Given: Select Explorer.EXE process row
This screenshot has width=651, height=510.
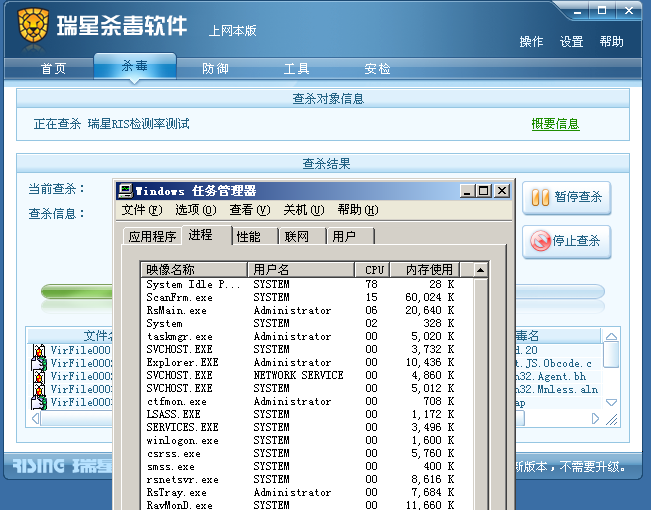Looking at the screenshot, I should point(307,362).
